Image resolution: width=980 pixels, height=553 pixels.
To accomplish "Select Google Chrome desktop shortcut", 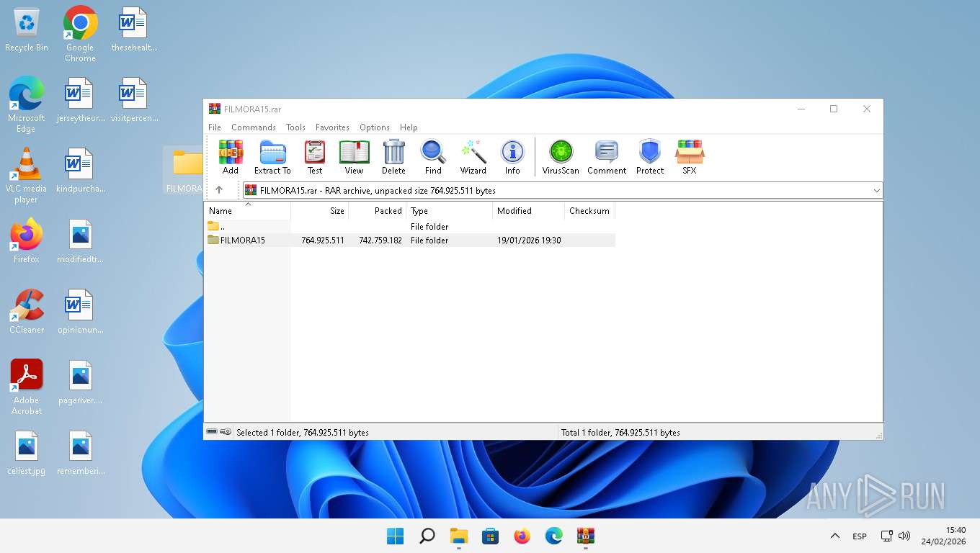I will point(80,35).
